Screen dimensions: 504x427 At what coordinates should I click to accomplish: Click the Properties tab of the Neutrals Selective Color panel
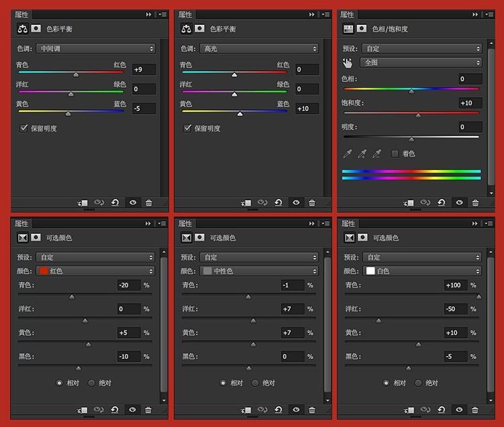pos(185,223)
